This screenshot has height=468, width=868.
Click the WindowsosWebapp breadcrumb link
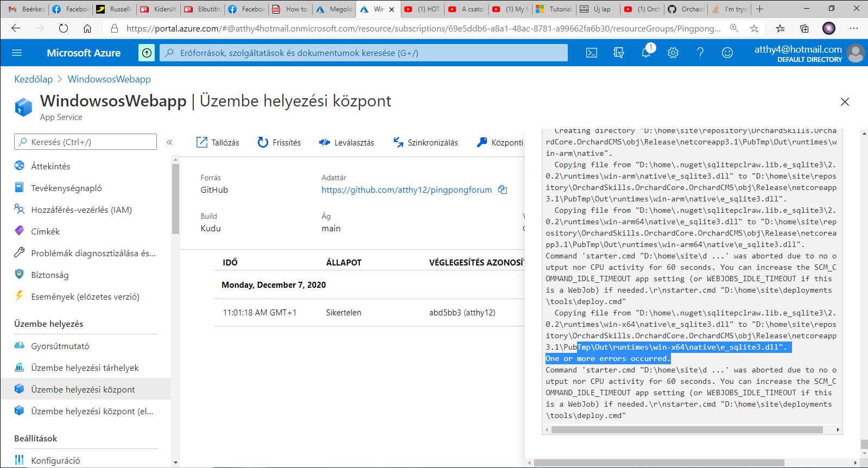[109, 79]
